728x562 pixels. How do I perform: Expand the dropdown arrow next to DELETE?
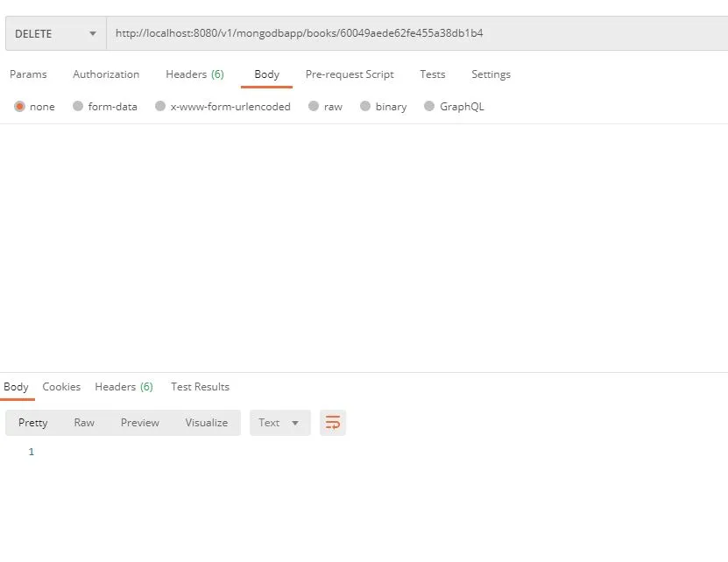pyautogui.click(x=92, y=32)
